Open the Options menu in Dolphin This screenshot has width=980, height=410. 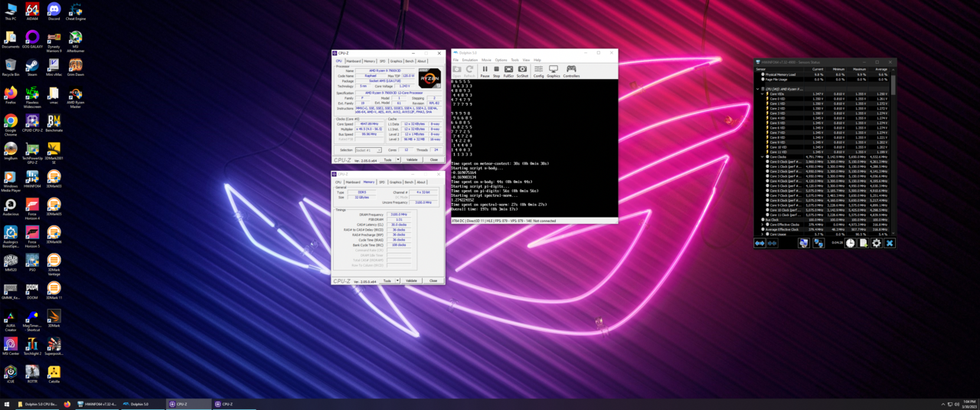click(x=501, y=60)
